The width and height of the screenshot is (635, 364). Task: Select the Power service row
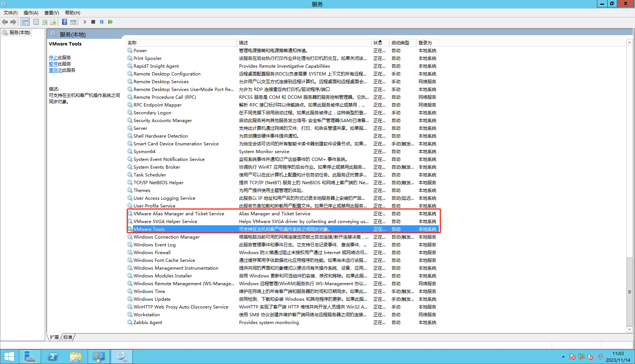(283, 51)
